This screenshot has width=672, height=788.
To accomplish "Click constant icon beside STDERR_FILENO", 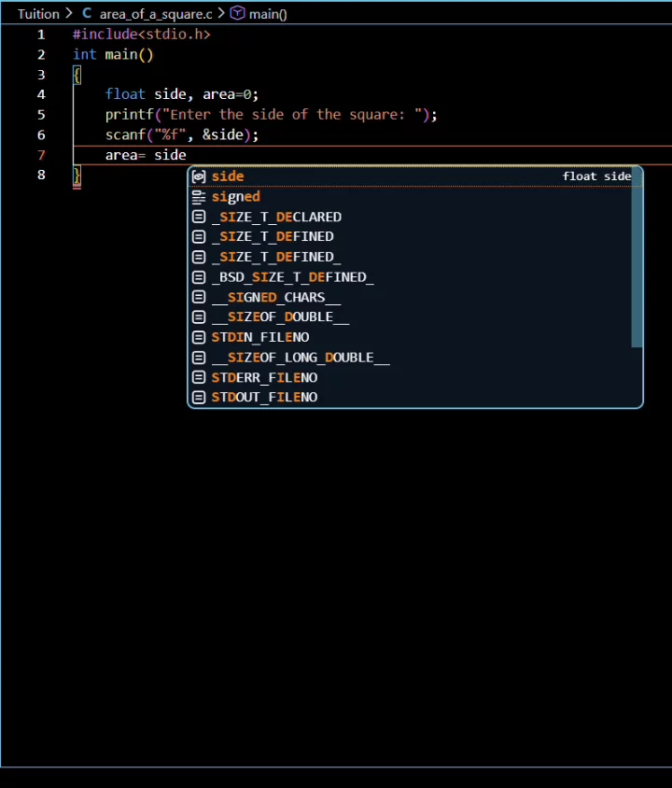I will (199, 377).
